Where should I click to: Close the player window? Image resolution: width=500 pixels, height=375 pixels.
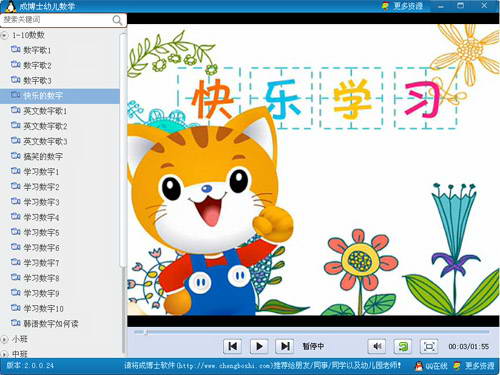(x=484, y=6)
